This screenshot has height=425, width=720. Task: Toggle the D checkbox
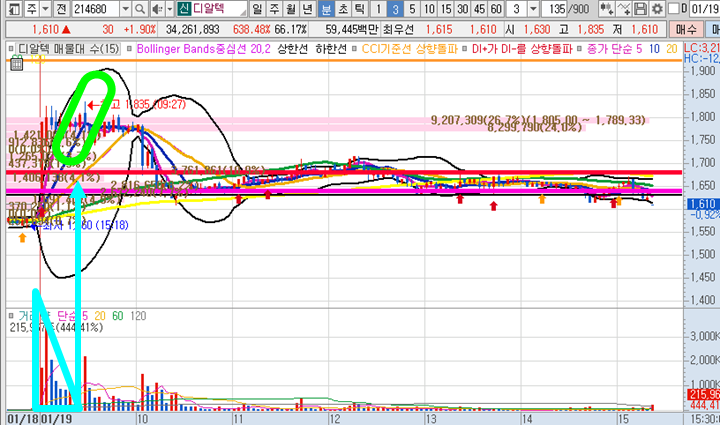coord(674,9)
